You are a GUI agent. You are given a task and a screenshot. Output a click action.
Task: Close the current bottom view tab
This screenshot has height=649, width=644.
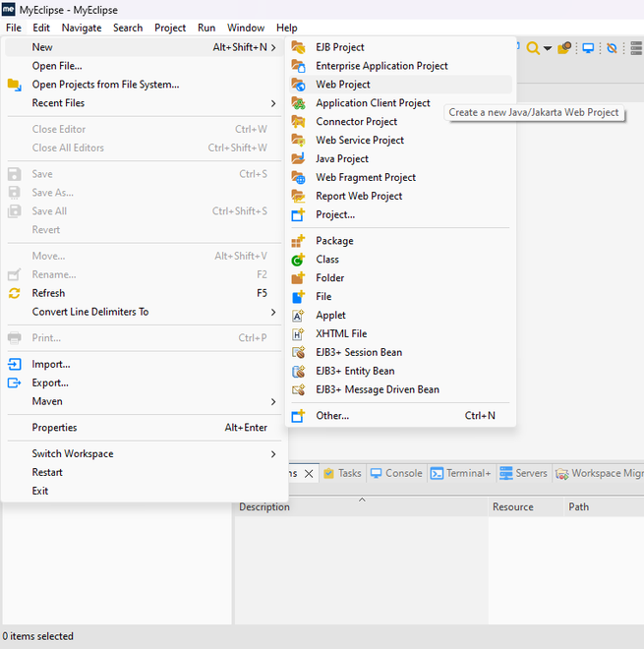(x=309, y=474)
